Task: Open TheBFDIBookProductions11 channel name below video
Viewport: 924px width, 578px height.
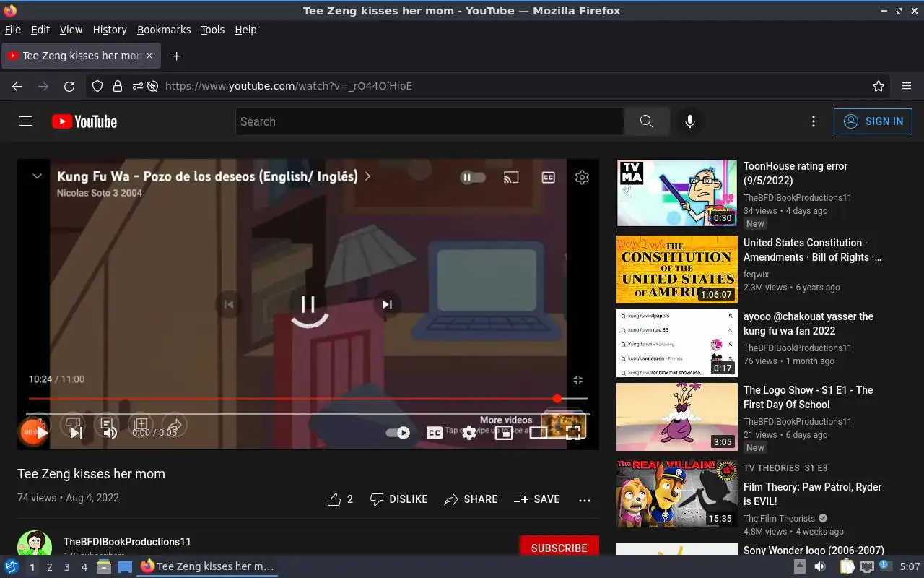Action: tap(127, 542)
